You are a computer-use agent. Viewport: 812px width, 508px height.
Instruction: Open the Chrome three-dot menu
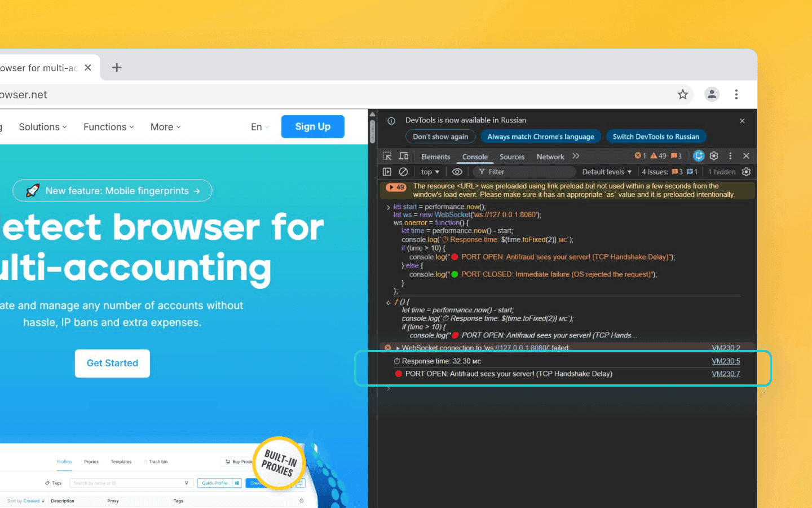tap(736, 94)
